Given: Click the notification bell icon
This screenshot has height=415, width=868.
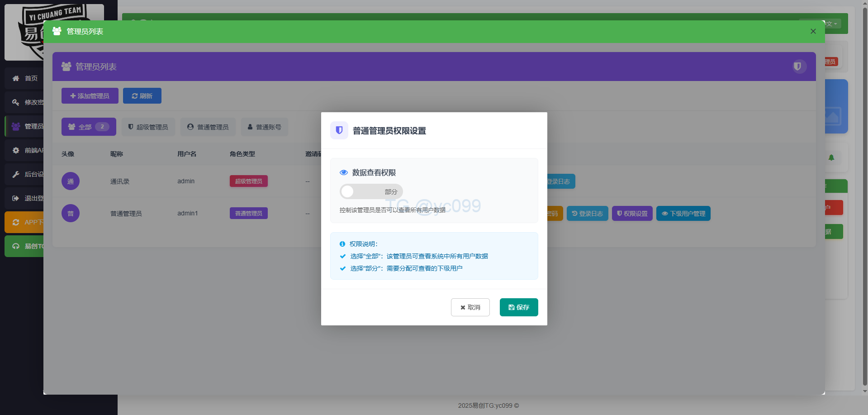Looking at the screenshot, I should pos(831,157).
